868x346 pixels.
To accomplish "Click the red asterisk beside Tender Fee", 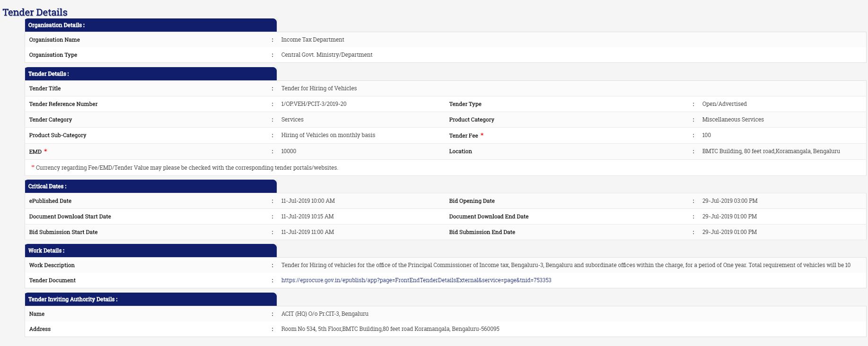I will pos(482,135).
